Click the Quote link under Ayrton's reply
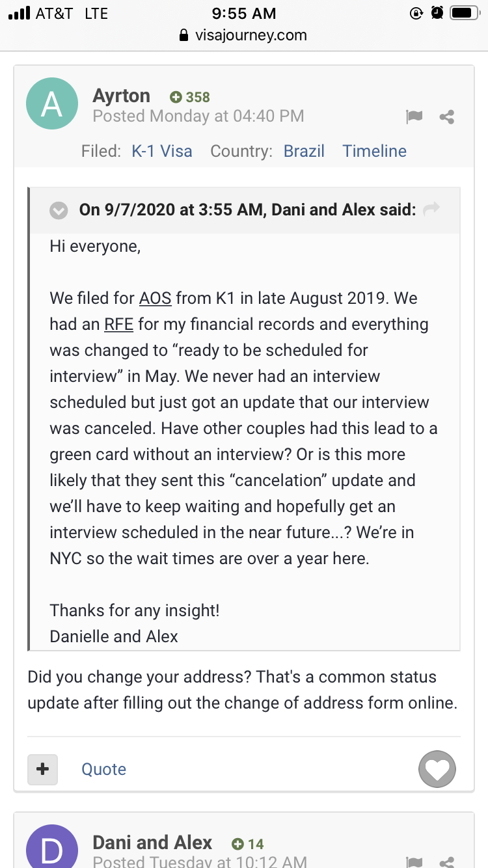 click(103, 769)
